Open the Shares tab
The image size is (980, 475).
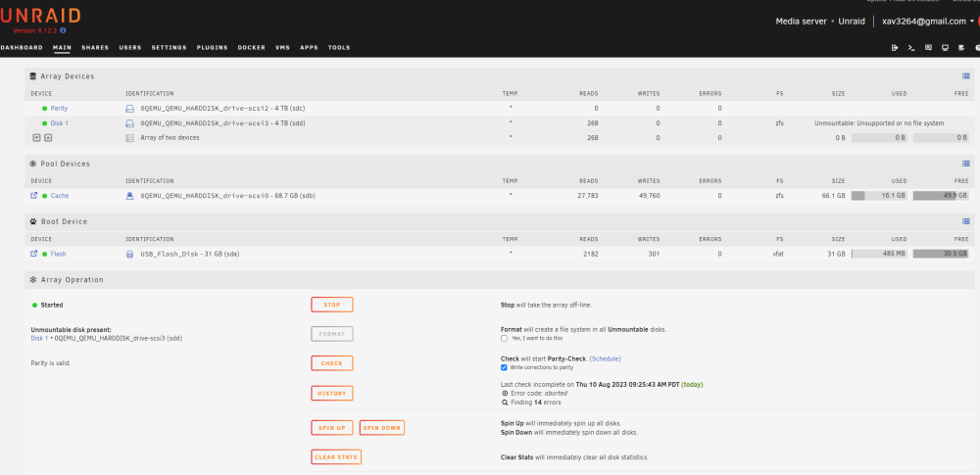(x=95, y=47)
